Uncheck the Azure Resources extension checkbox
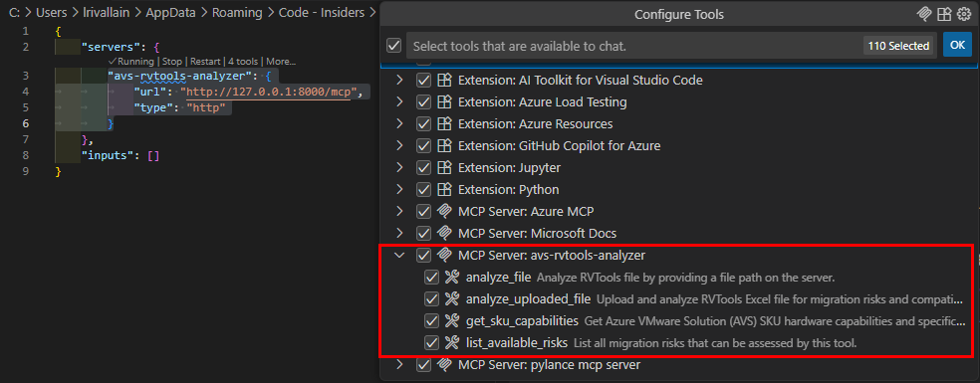980x383 pixels. [423, 123]
